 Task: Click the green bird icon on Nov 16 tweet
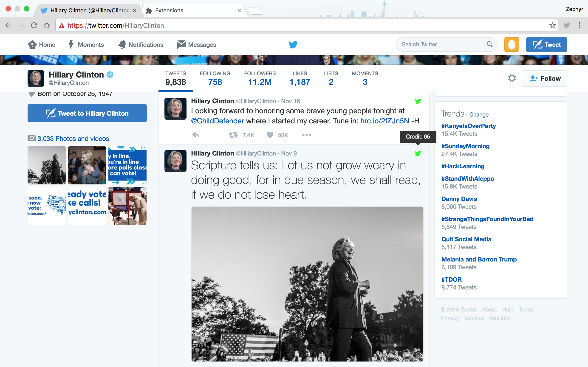pyautogui.click(x=418, y=101)
